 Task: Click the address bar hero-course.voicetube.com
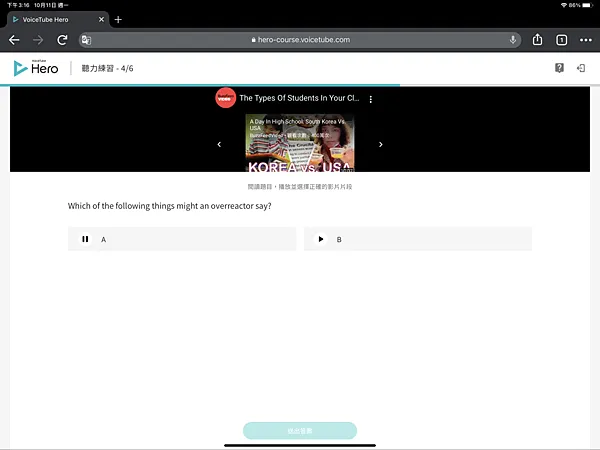[300, 40]
